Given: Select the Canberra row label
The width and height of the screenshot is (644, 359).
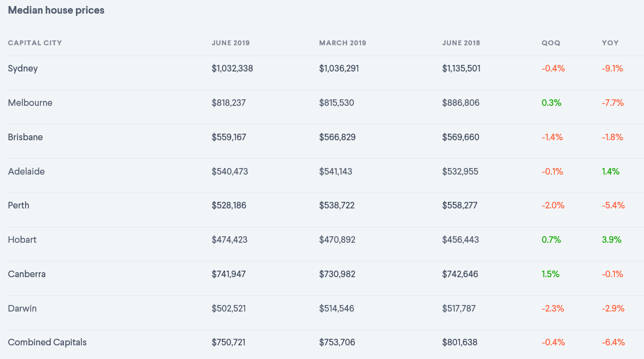Looking at the screenshot, I should [x=27, y=274].
